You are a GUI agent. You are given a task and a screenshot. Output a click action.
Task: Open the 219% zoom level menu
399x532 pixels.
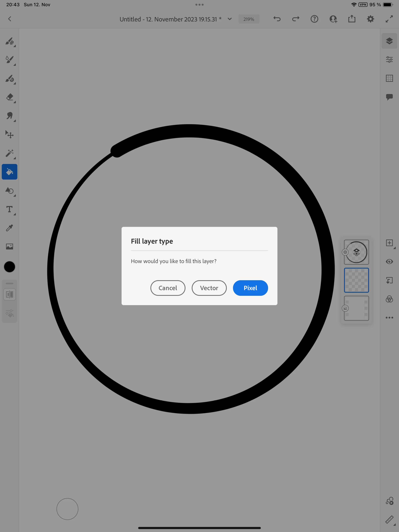coord(249,19)
